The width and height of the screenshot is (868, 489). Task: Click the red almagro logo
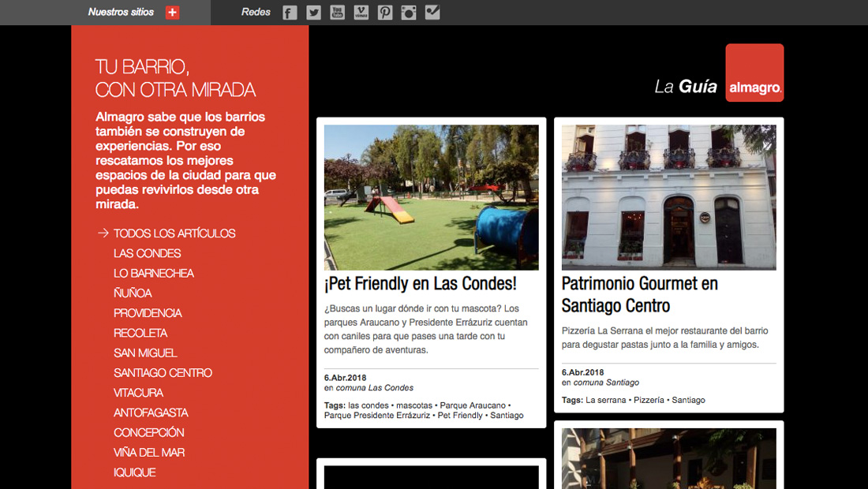754,73
